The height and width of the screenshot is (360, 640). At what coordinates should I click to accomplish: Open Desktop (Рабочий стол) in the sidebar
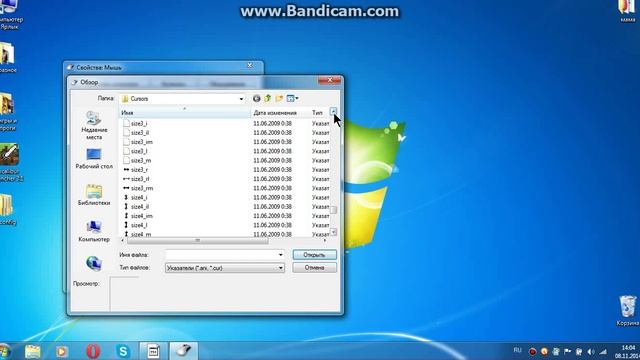(x=94, y=159)
